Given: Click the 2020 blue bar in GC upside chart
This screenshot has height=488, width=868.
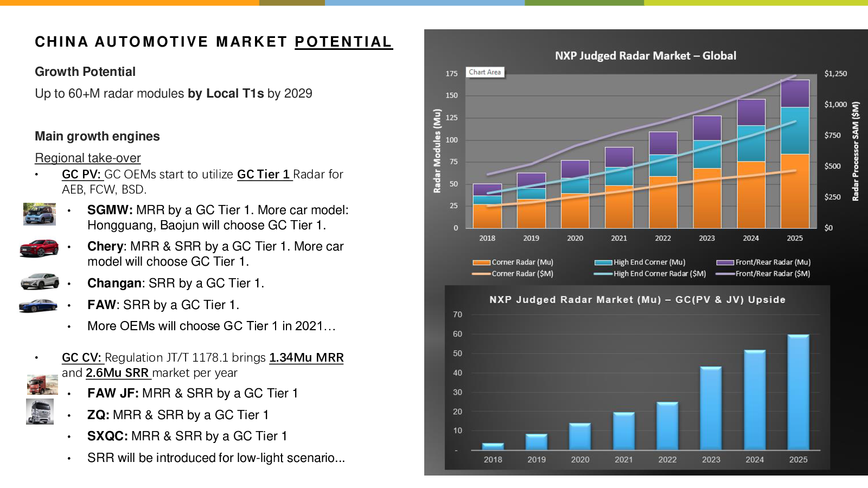Looking at the screenshot, I should pos(580,436).
